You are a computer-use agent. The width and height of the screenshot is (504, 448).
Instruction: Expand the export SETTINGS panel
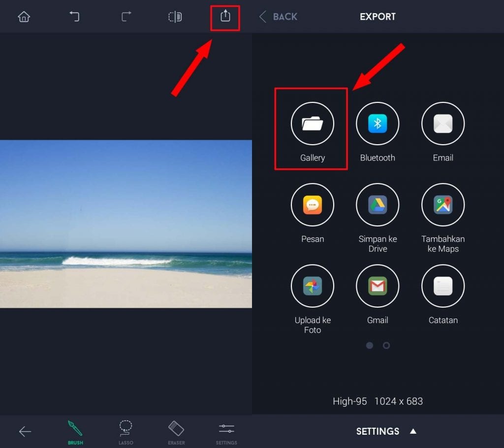(386, 431)
